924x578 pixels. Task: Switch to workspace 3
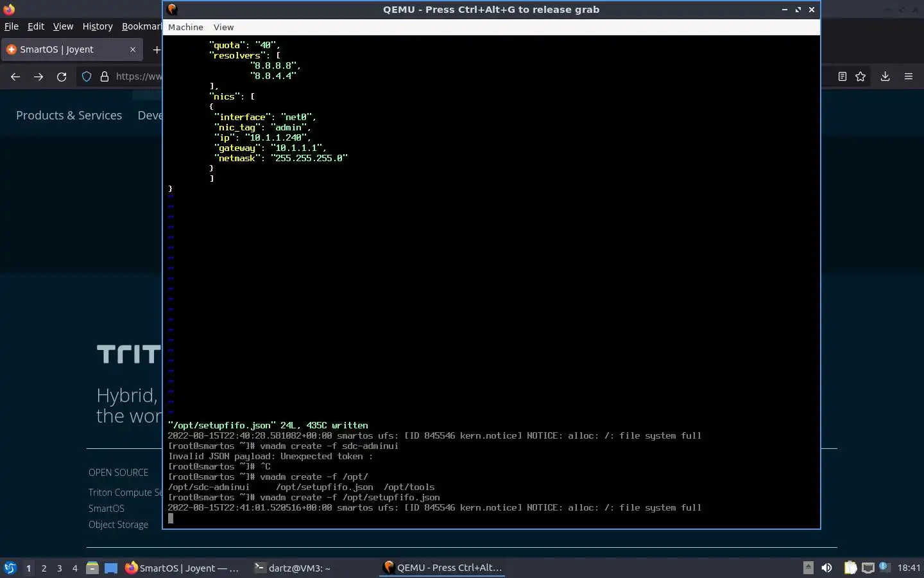[x=59, y=568]
